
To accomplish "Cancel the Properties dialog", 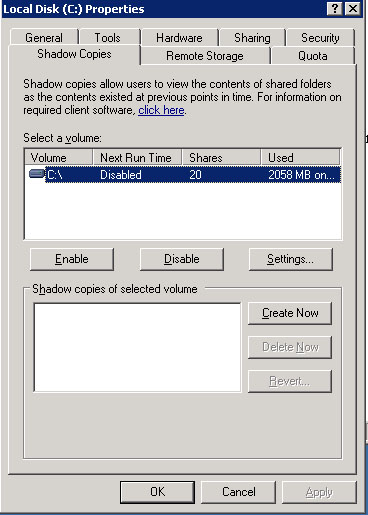I will 239,492.
